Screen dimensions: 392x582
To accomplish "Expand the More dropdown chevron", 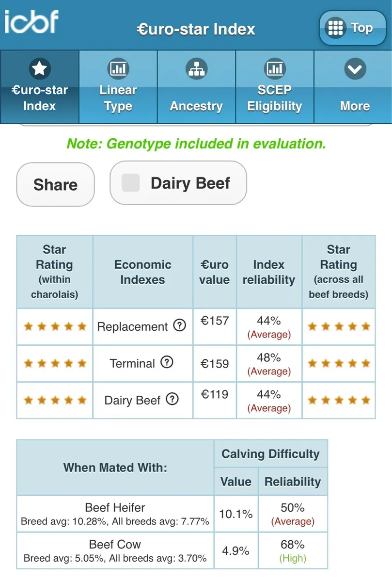I will pyautogui.click(x=355, y=69).
